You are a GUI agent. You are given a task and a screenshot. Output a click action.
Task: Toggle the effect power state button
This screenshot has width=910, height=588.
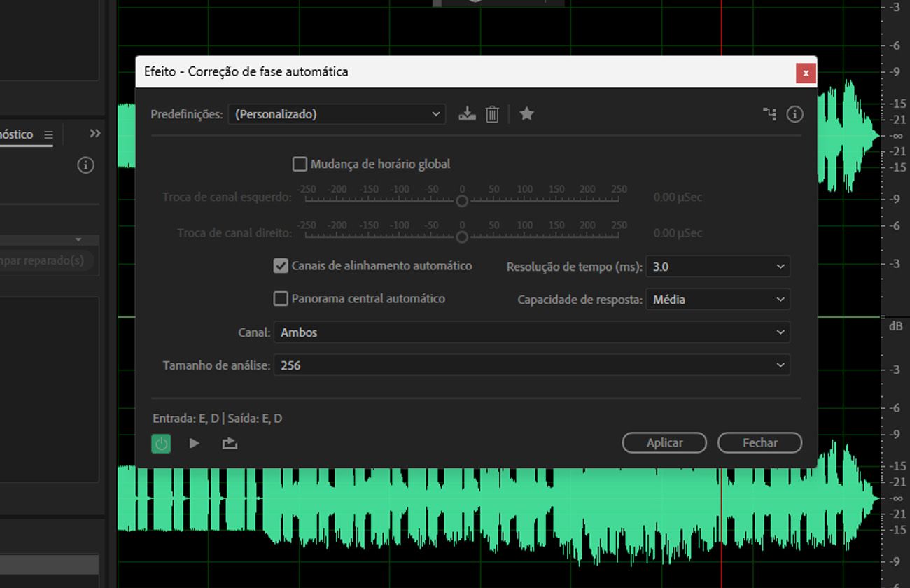pyautogui.click(x=161, y=443)
